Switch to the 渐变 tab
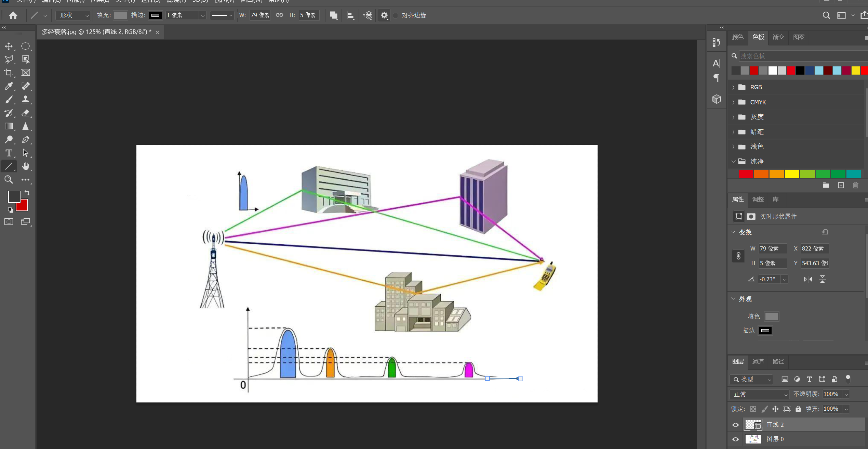 pyautogui.click(x=778, y=37)
